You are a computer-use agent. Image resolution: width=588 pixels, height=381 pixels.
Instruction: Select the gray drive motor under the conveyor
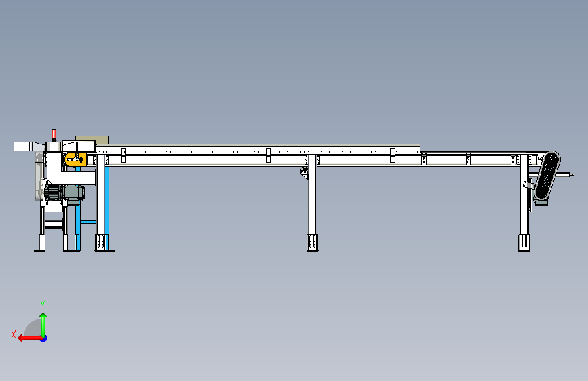[x=64, y=193]
